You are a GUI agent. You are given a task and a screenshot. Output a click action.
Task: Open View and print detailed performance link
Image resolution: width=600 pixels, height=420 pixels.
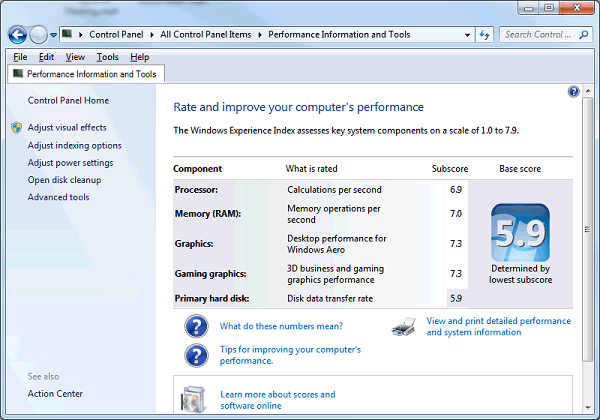[499, 326]
